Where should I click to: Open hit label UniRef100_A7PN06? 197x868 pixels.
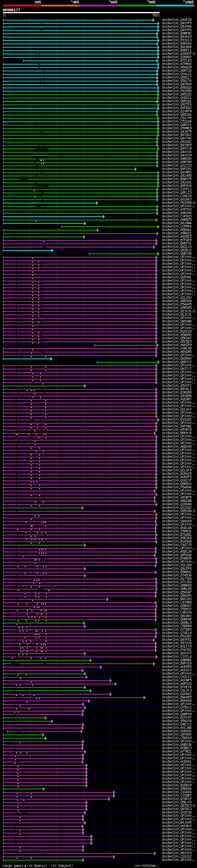[x=177, y=64]
